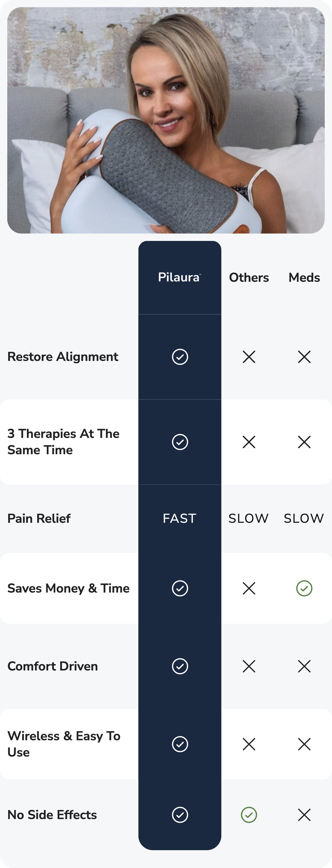The image size is (332, 868).
Task: Select the Others column header
Action: click(x=249, y=278)
